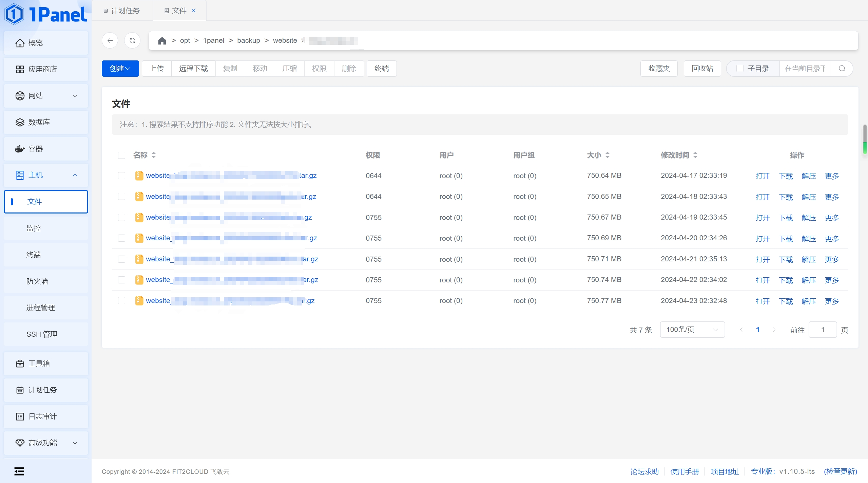
Task: Click the search magnifier icon
Action: 842,69
